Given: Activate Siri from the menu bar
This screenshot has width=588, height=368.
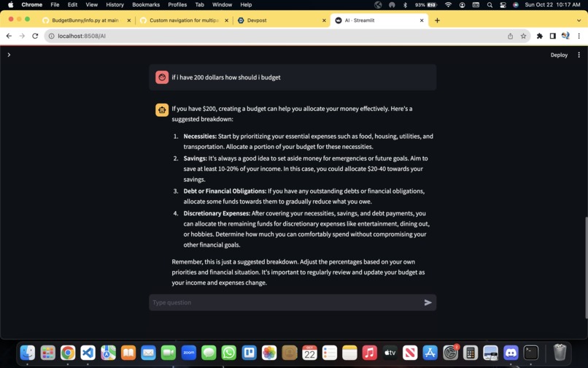Looking at the screenshot, I should 516,5.
